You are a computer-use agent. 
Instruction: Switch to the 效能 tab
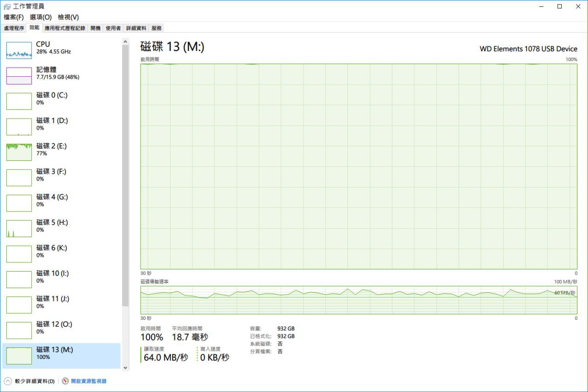tap(34, 28)
